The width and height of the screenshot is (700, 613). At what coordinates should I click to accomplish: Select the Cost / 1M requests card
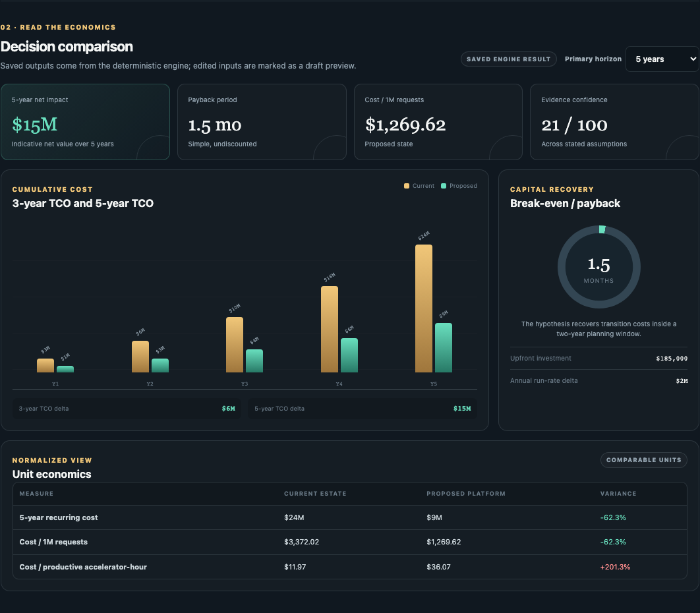(438, 122)
